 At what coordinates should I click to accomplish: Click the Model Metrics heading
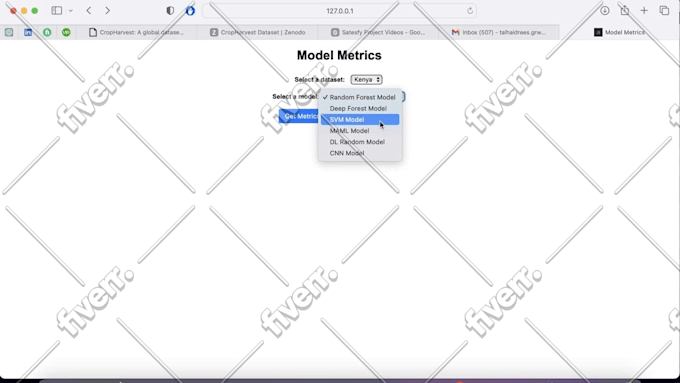(339, 55)
